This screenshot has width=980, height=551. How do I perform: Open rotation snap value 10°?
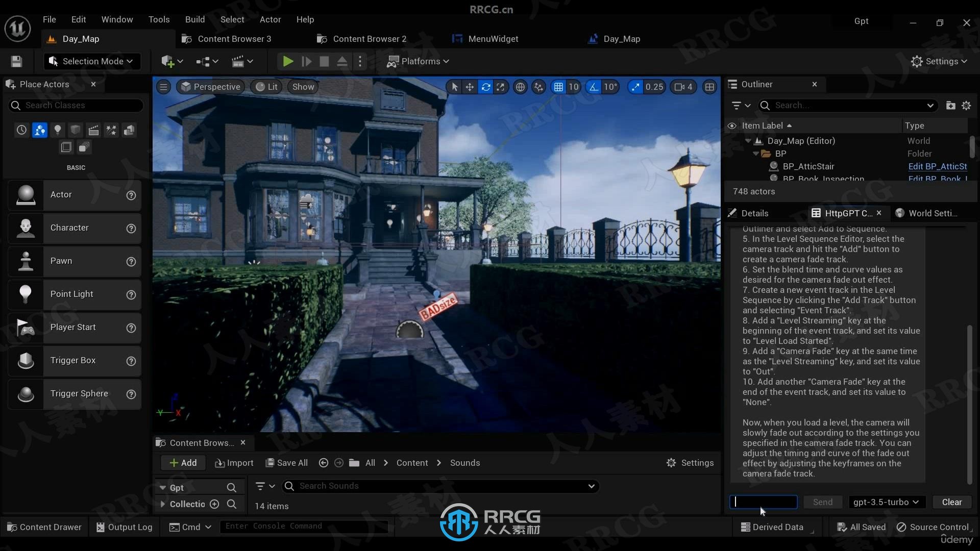pyautogui.click(x=610, y=87)
